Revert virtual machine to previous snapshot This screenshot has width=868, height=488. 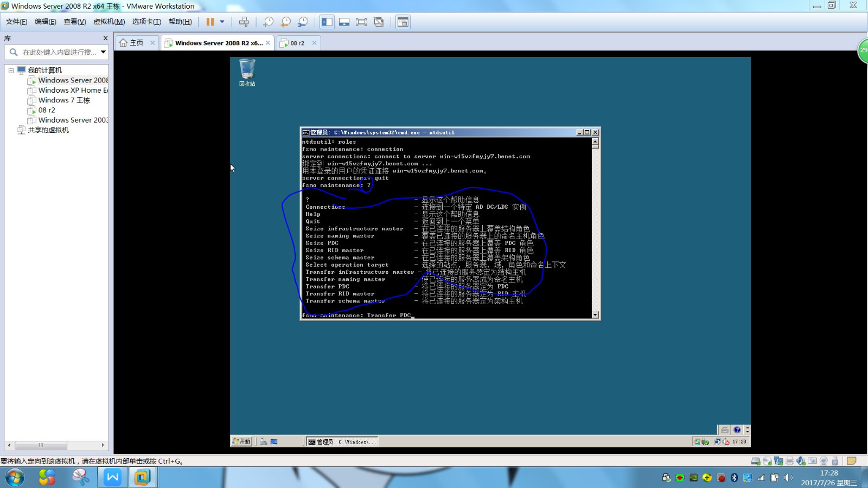(285, 22)
